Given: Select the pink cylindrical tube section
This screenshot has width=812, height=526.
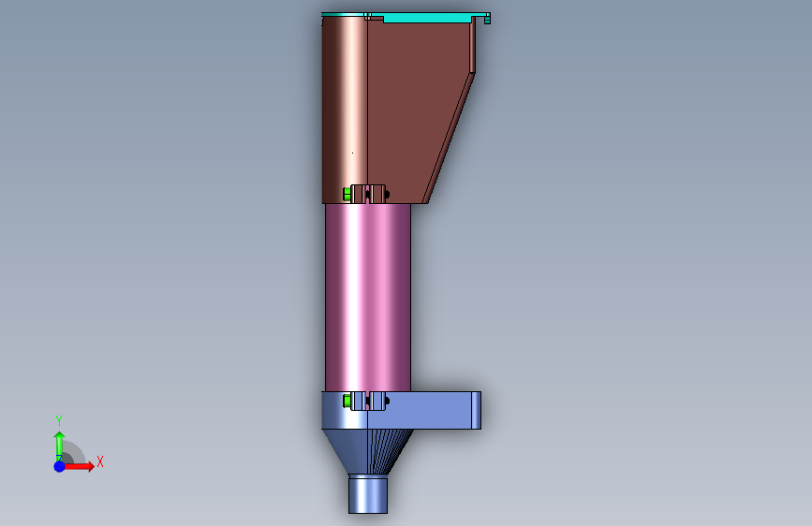Looking at the screenshot, I should click(x=368, y=298).
